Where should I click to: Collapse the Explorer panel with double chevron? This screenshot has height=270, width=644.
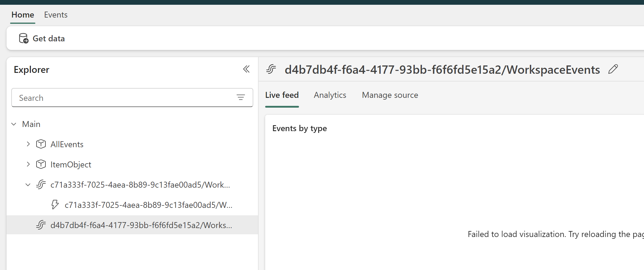[x=246, y=69]
